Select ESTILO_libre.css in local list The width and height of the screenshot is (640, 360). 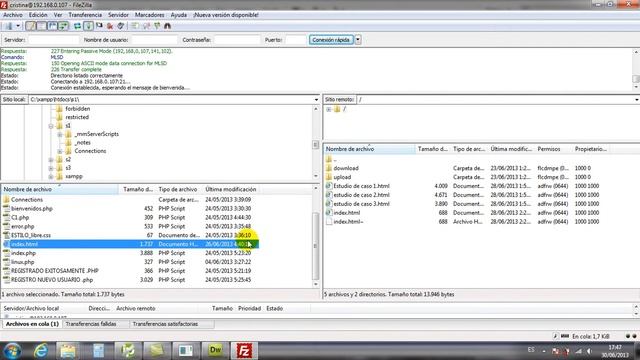[x=31, y=236]
